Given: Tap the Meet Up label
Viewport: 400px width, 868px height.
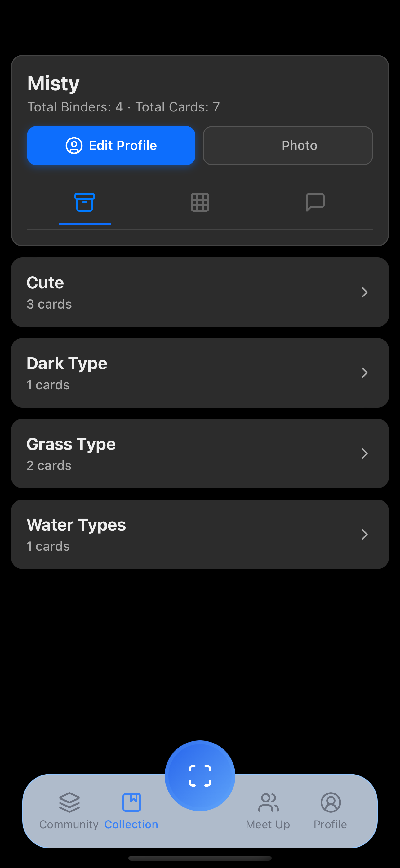Looking at the screenshot, I should pos(268,824).
